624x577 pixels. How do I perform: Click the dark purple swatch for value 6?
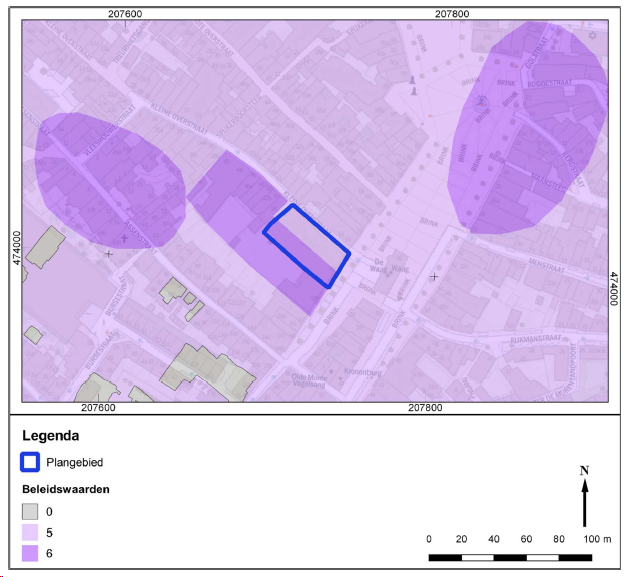[x=31, y=553]
